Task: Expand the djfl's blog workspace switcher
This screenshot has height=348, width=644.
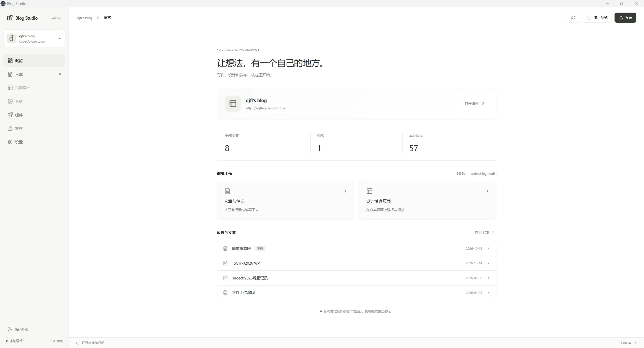Action: point(34,38)
